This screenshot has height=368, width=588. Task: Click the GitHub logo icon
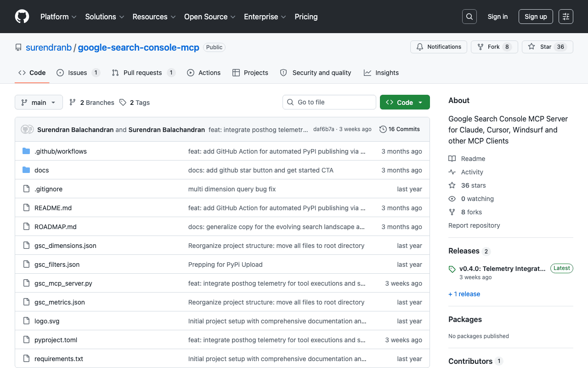click(22, 17)
